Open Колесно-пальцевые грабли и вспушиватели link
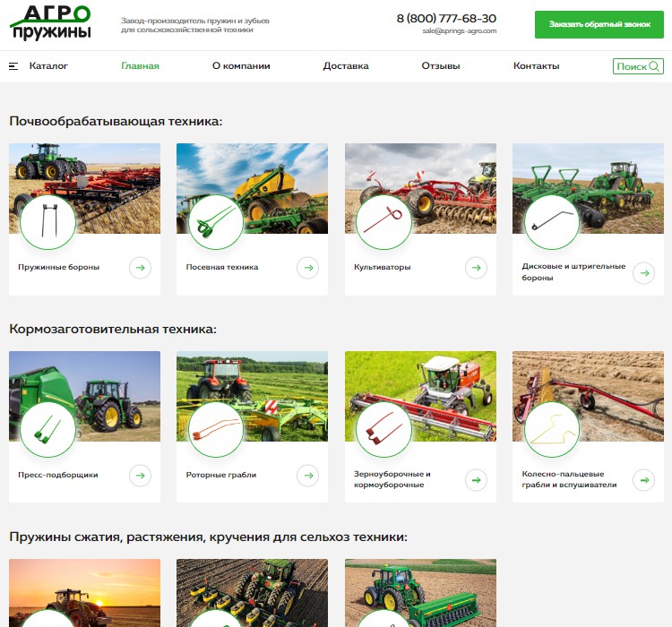Image resolution: width=672 pixels, height=627 pixels. pyautogui.click(x=569, y=479)
